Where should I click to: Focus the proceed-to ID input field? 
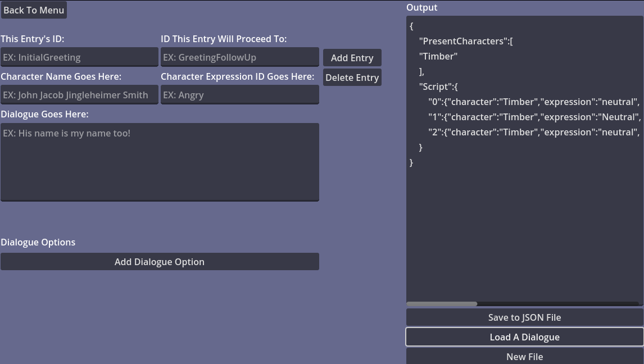240,57
